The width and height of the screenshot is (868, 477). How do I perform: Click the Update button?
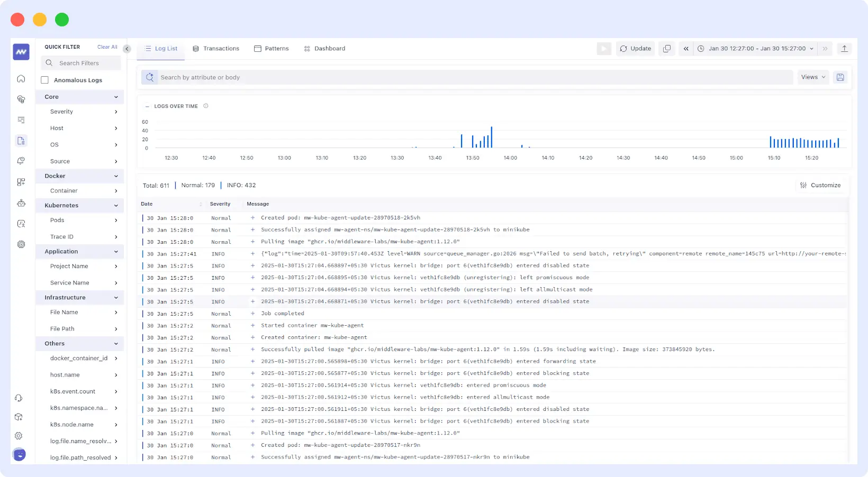635,48
